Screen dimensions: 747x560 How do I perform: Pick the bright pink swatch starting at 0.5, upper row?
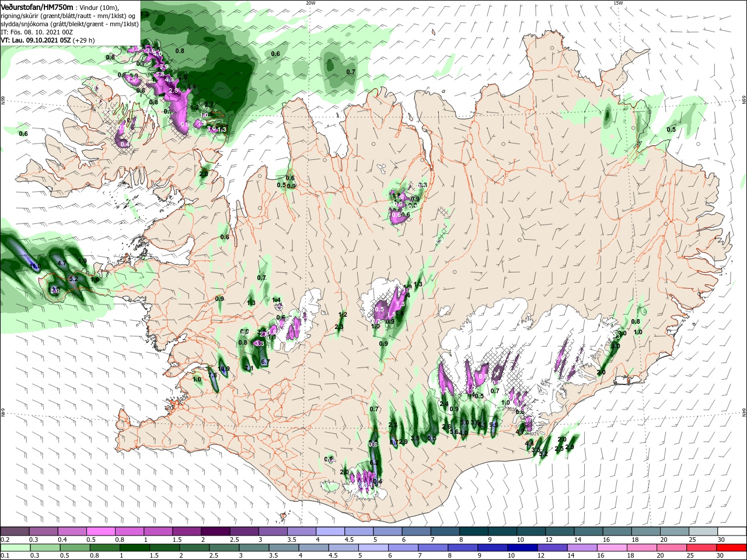(x=101, y=531)
